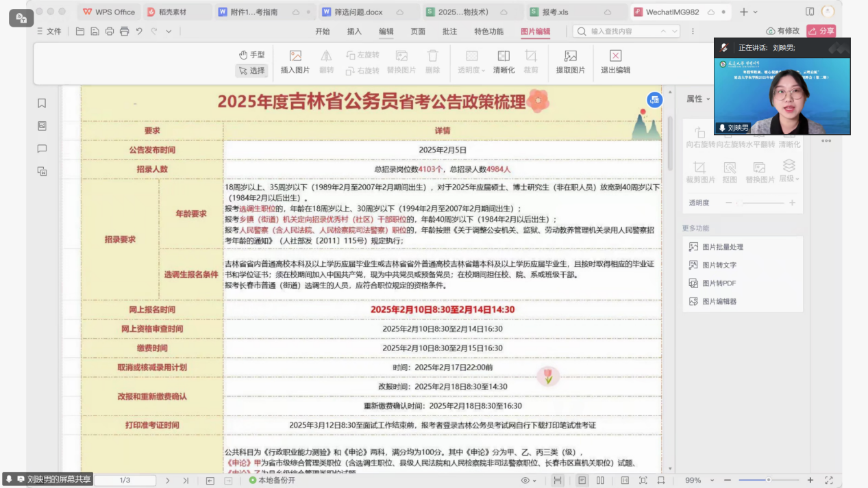Expand the 层级 layer order dropdown
The width and height of the screenshot is (868, 488).
(789, 172)
